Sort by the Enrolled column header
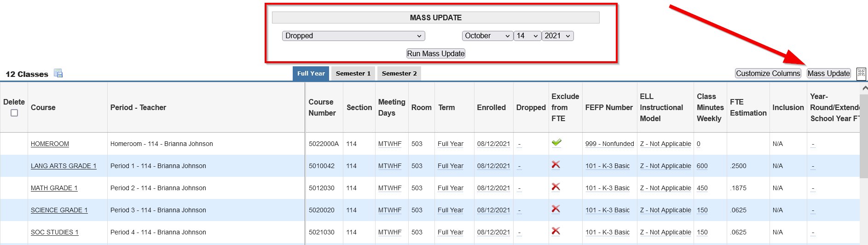The image size is (868, 245). 491,107
